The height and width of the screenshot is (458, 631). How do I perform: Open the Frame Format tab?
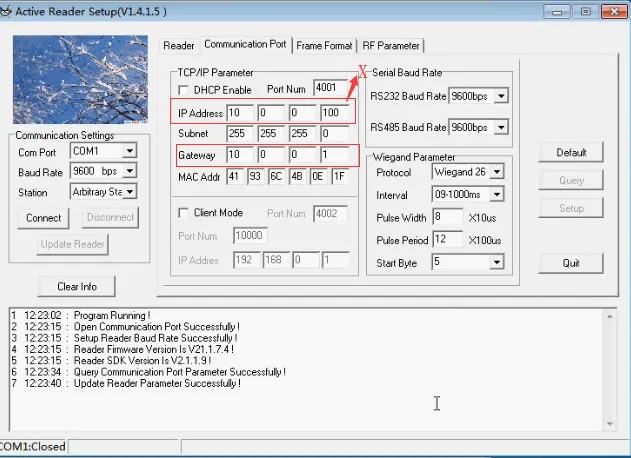tap(324, 45)
